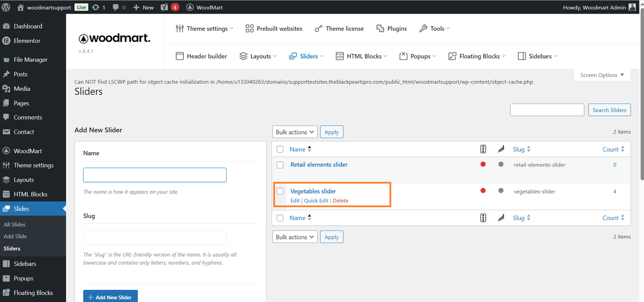Tick the select-all checkbox in table footer

click(x=280, y=218)
